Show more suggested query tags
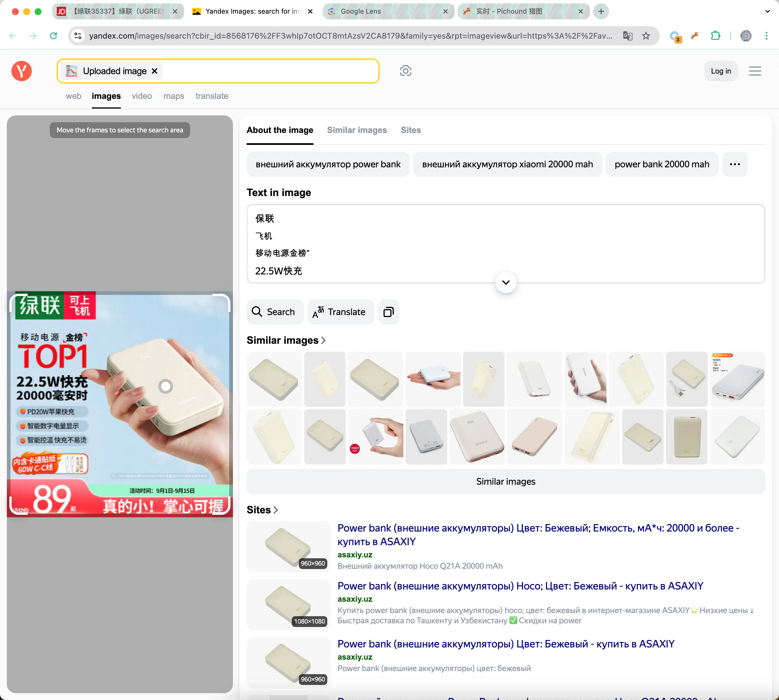The width and height of the screenshot is (779, 700). (734, 164)
